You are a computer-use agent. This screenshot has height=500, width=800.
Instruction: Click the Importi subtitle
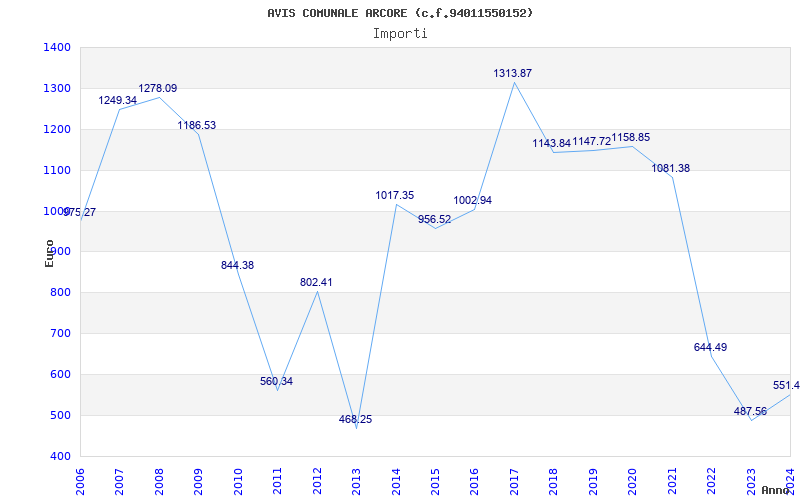click(400, 34)
